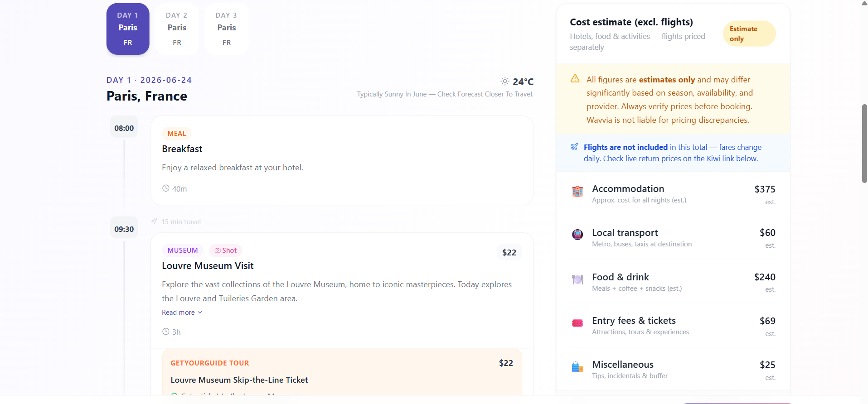Click the GETYOURGUIDE TOUR label
The image size is (868, 404).
pyautogui.click(x=210, y=363)
